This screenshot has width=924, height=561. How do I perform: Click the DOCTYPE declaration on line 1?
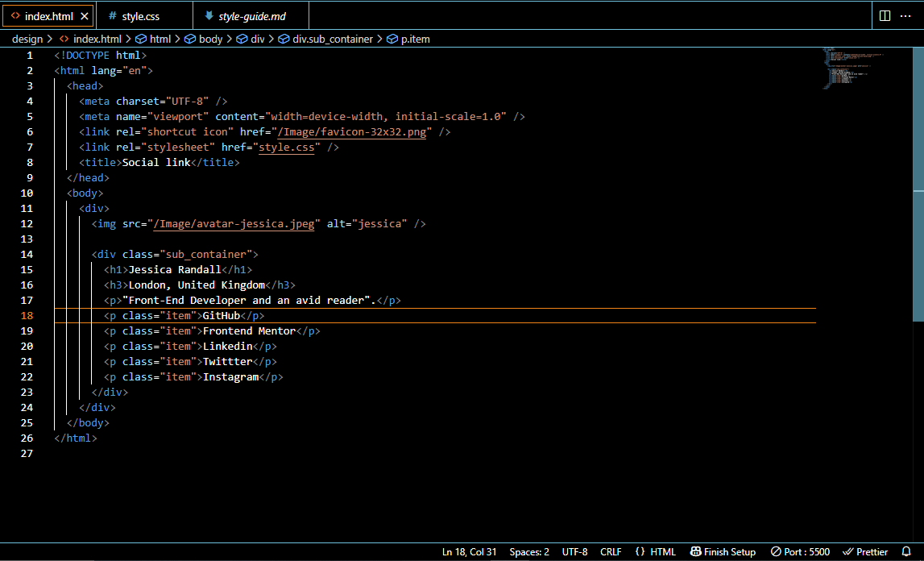(x=100, y=55)
